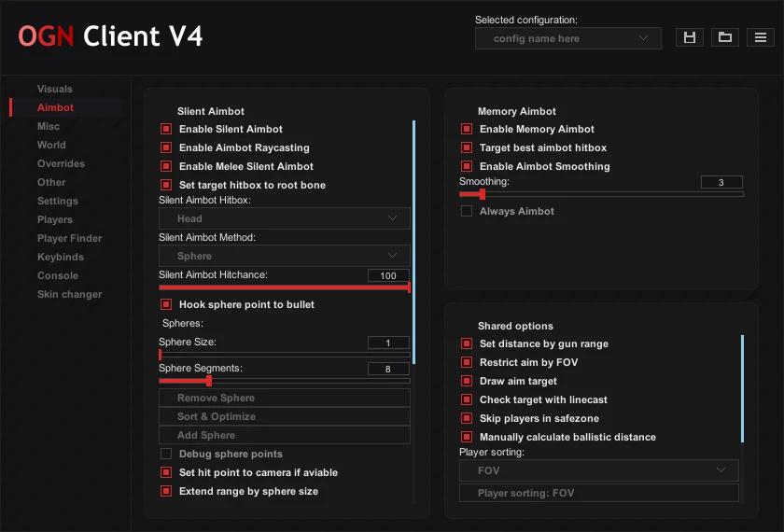Click the Sphere Segments slider handle
The height and width of the screenshot is (532, 784).
pyautogui.click(x=209, y=381)
